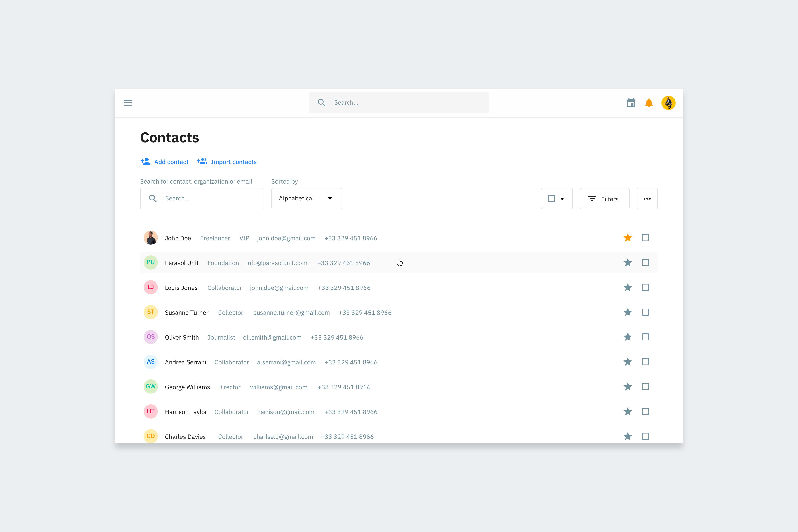Screen dimensions: 798x532
Task: Click the Import contacts group icon
Action: tap(202, 162)
